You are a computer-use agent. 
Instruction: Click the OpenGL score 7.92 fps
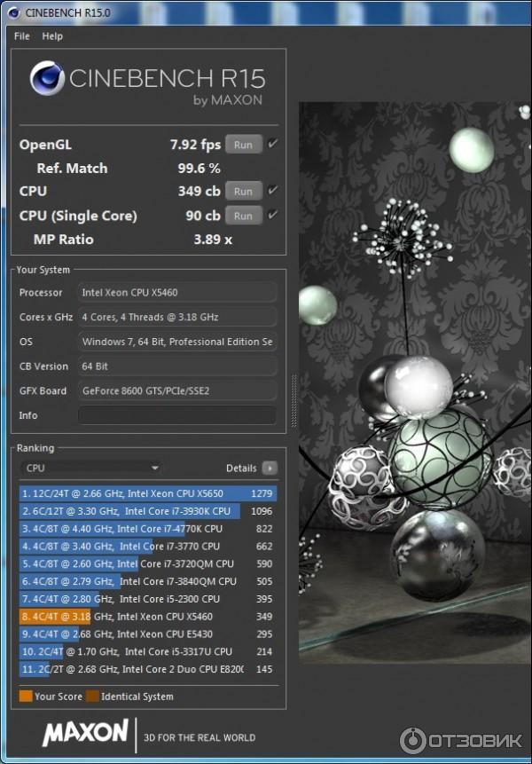click(195, 145)
